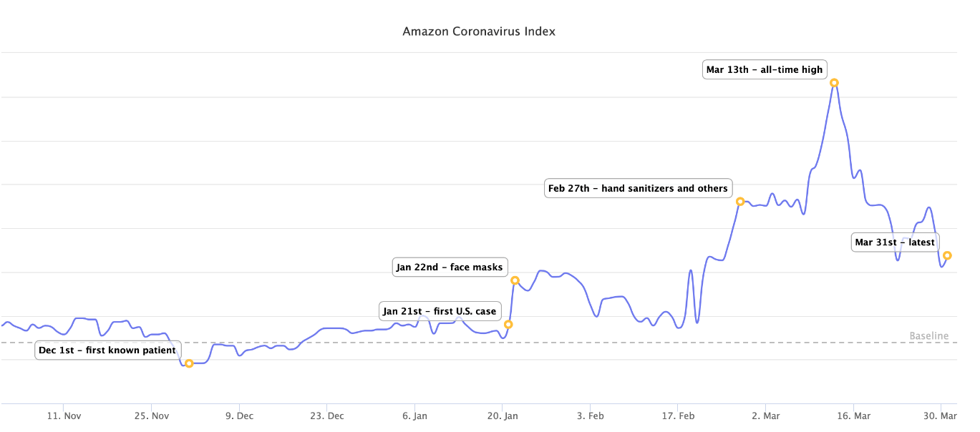Click the "6. Jan" x-axis date label
The image size is (980, 432).
click(415, 416)
